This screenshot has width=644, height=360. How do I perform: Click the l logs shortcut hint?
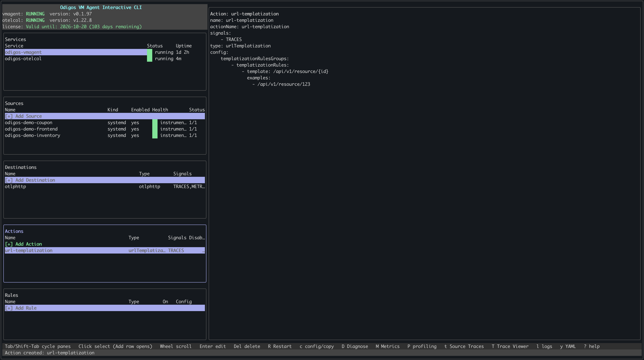(x=544, y=346)
